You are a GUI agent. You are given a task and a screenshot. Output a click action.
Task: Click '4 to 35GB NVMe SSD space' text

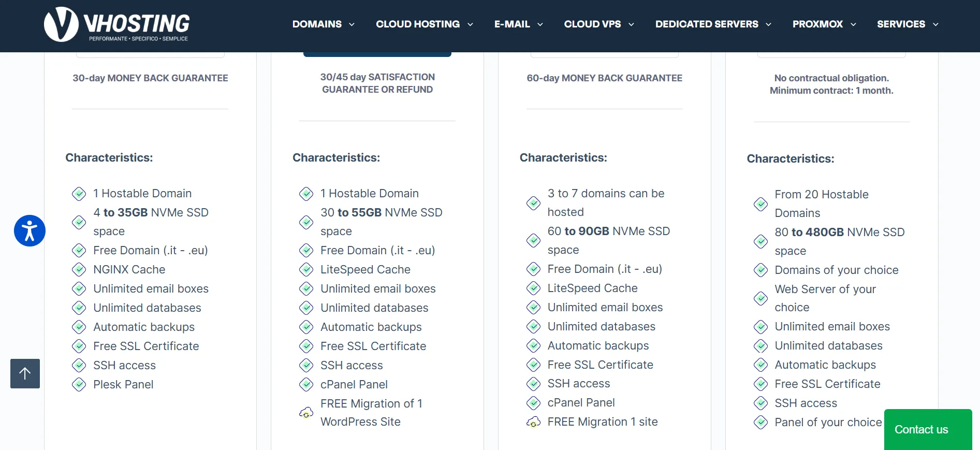(151, 222)
